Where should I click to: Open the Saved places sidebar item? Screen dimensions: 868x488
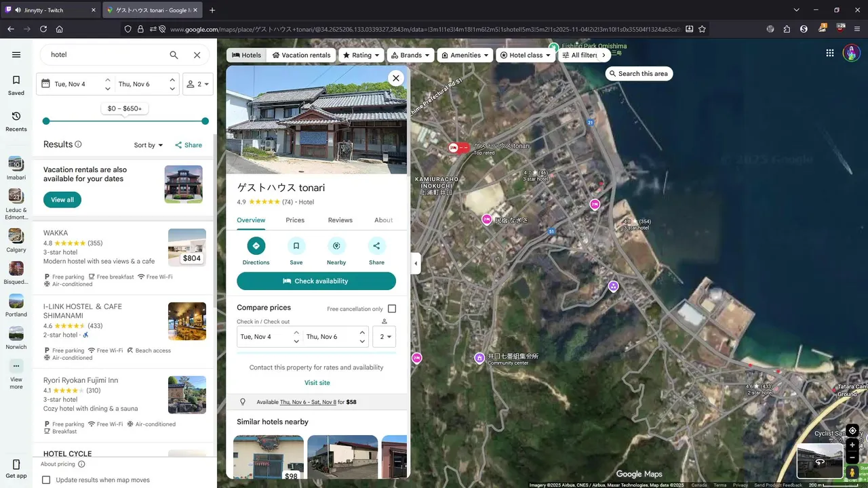click(16, 85)
